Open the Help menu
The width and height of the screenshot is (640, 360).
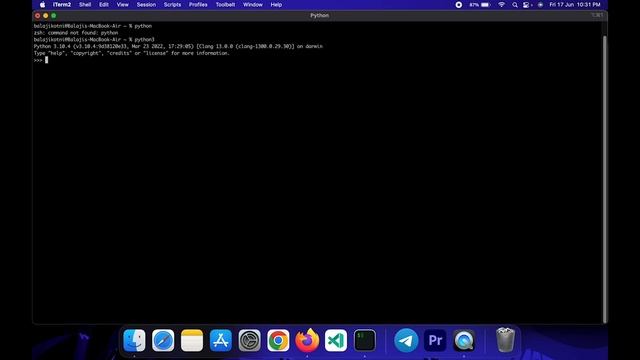point(276,5)
